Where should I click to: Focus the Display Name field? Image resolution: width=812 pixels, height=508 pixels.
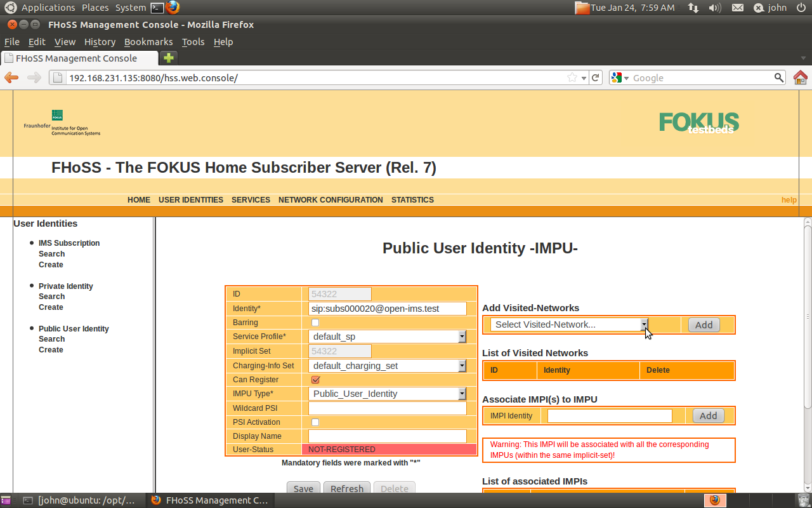tap(388, 436)
